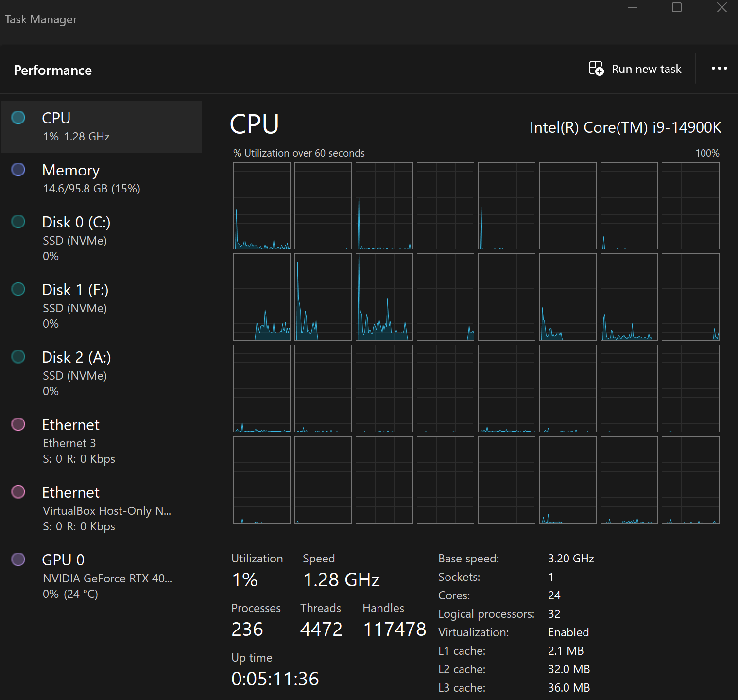Click the 100% graph scale label
This screenshot has height=700, width=738.
707,153
